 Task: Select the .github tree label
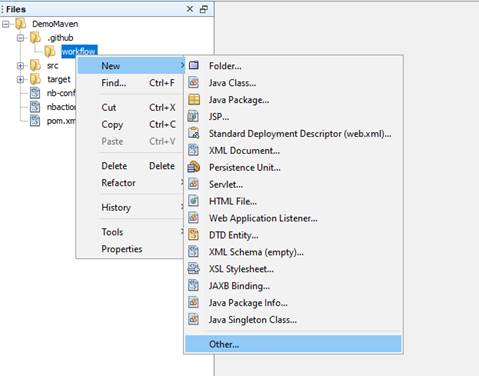pyautogui.click(x=60, y=38)
